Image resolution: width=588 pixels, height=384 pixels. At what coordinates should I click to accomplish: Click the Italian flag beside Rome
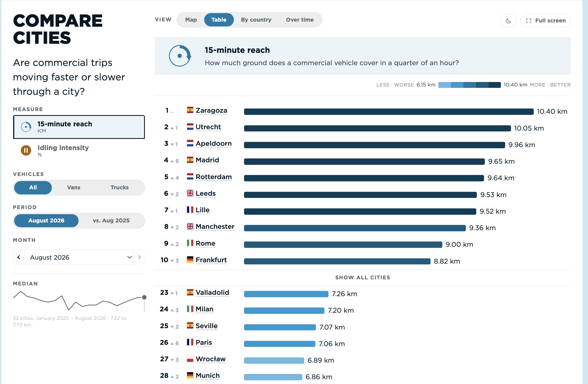click(x=190, y=243)
